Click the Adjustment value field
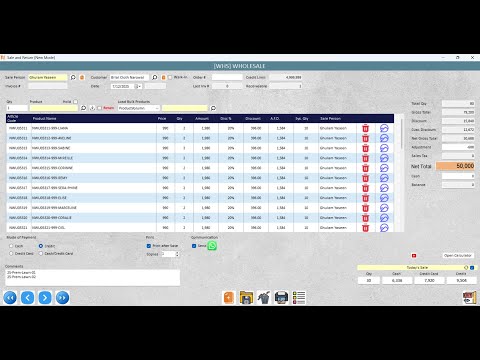This screenshot has width=480, height=360. (x=458, y=147)
